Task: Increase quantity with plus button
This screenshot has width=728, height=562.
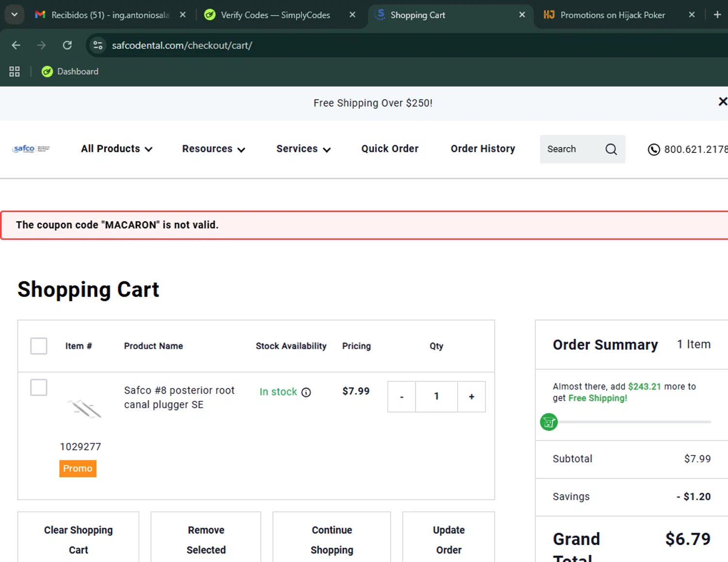Action: pos(471,397)
